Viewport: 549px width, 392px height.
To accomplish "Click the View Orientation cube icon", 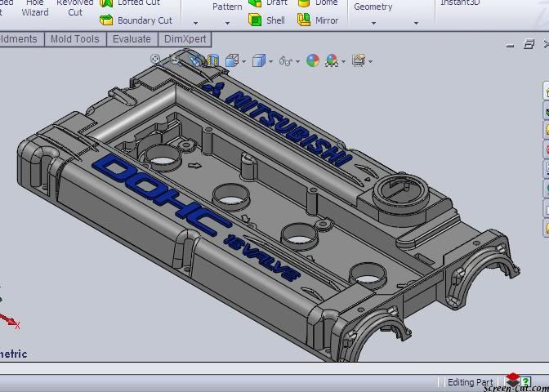I will (232, 60).
